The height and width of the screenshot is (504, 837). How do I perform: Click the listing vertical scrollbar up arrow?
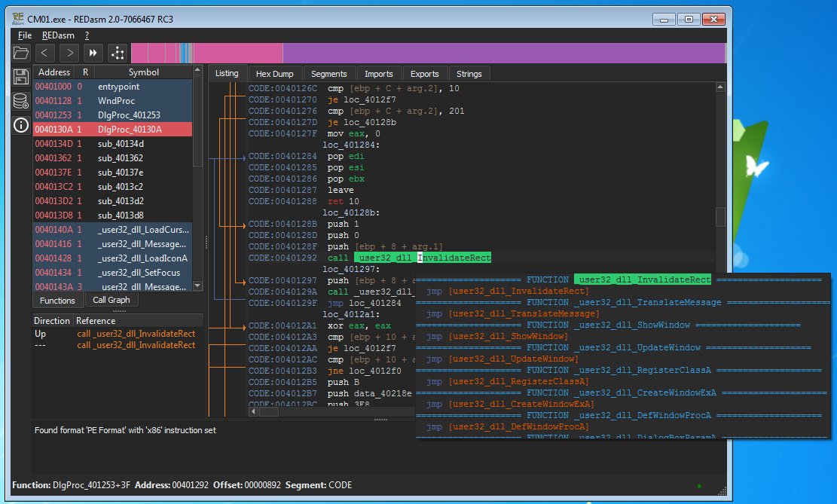[x=720, y=87]
